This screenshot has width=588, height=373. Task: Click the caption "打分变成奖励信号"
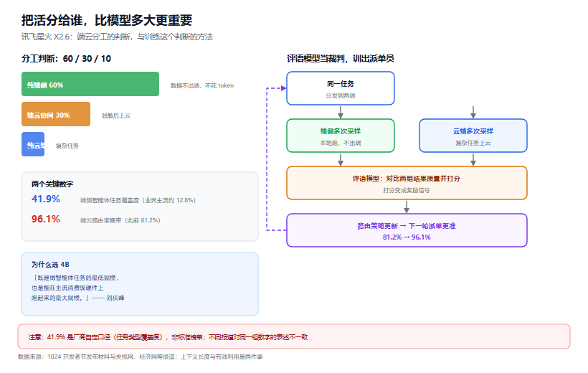[x=407, y=190]
